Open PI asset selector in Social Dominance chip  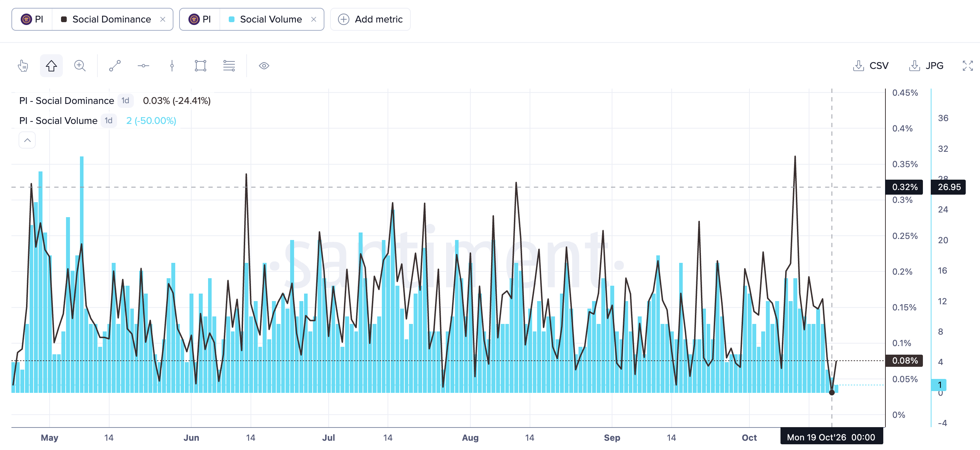tap(32, 19)
